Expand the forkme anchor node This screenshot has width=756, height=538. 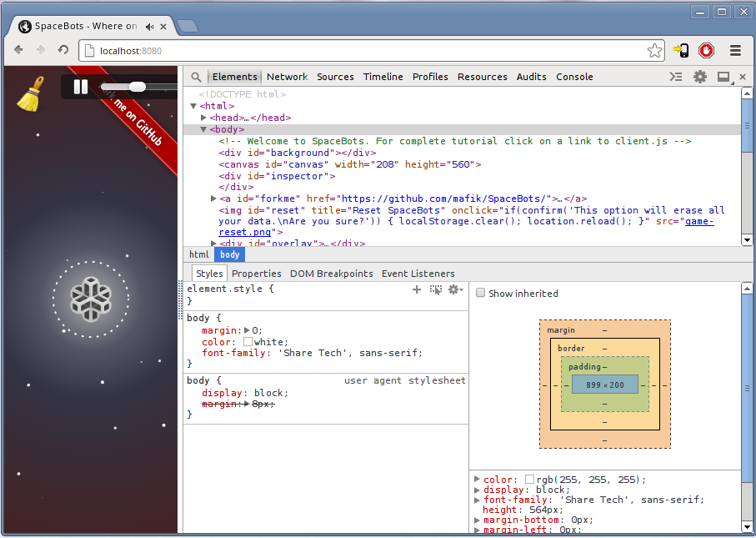pyautogui.click(x=214, y=199)
